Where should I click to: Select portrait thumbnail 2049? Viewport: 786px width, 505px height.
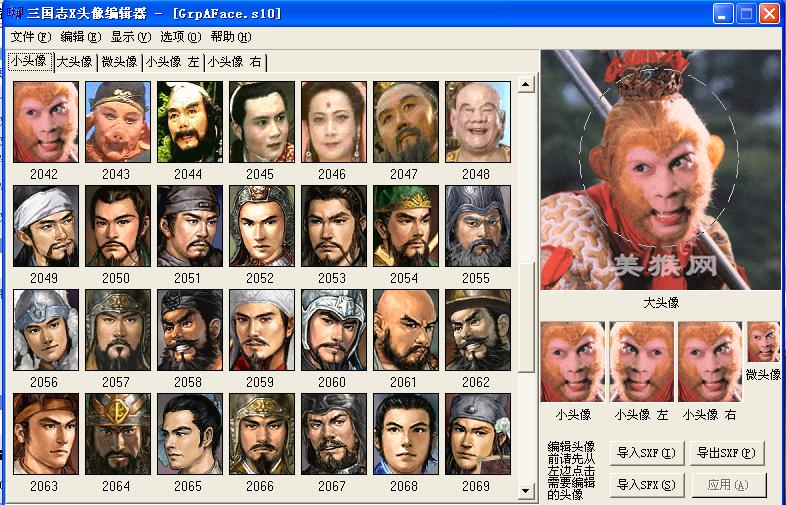click(x=46, y=226)
